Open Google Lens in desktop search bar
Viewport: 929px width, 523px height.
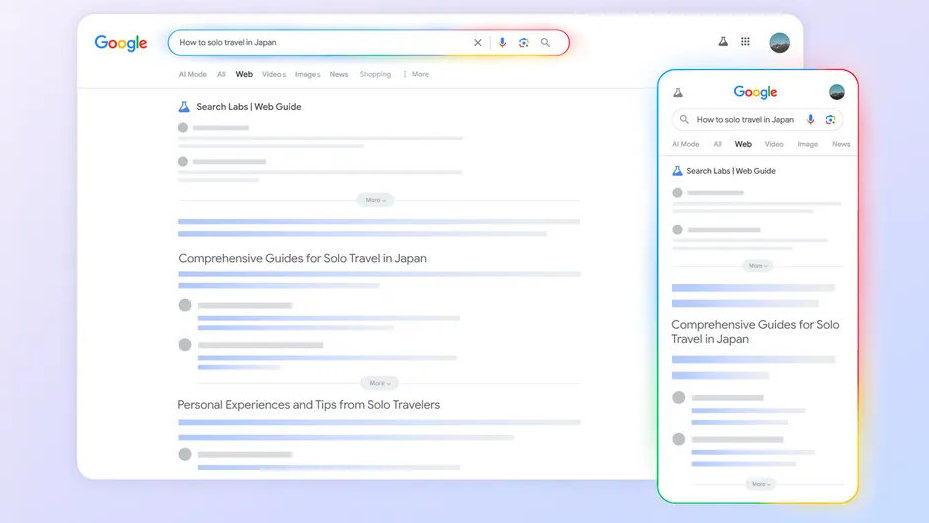(x=523, y=43)
